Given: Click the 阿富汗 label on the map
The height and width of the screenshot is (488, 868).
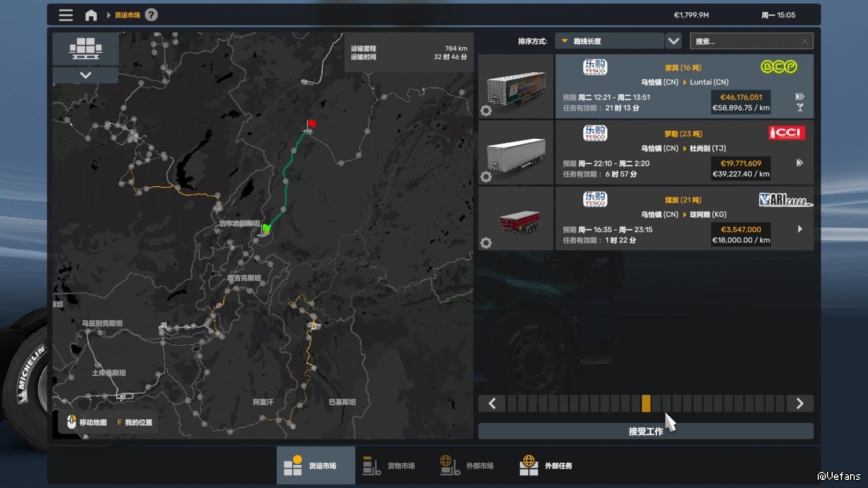Looking at the screenshot, I should point(263,402).
